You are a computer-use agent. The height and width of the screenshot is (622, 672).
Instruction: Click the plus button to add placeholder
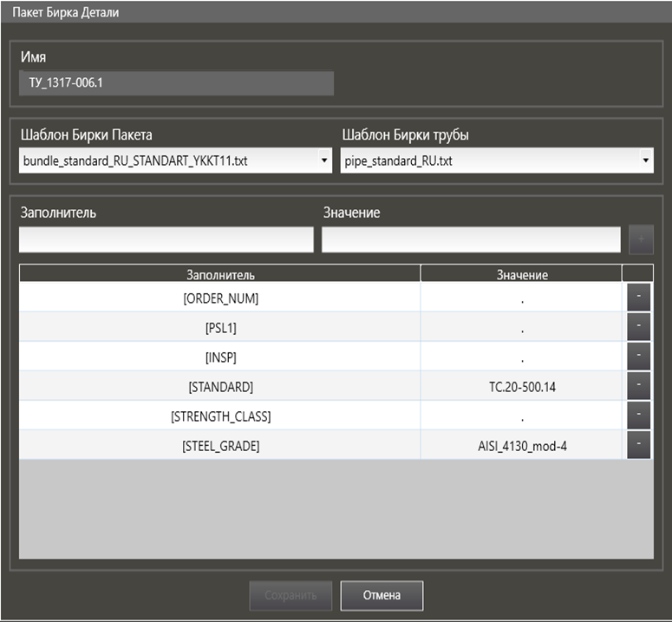pyautogui.click(x=641, y=239)
